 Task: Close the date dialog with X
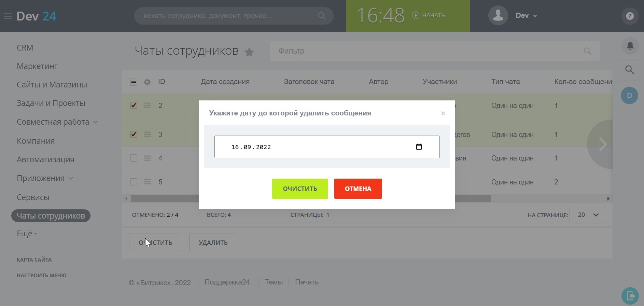(x=443, y=113)
